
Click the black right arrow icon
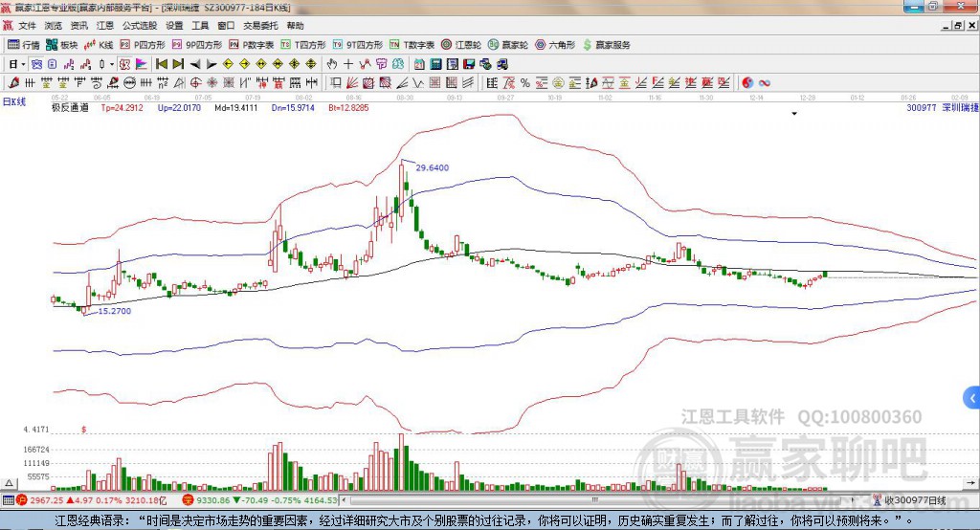212,64
